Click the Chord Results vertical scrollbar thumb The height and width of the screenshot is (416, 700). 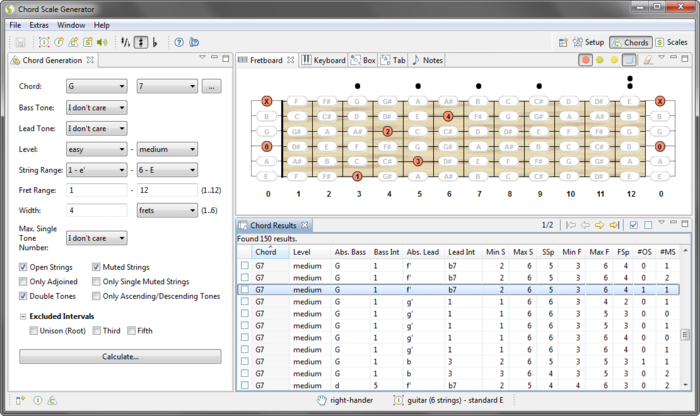pos(685,335)
